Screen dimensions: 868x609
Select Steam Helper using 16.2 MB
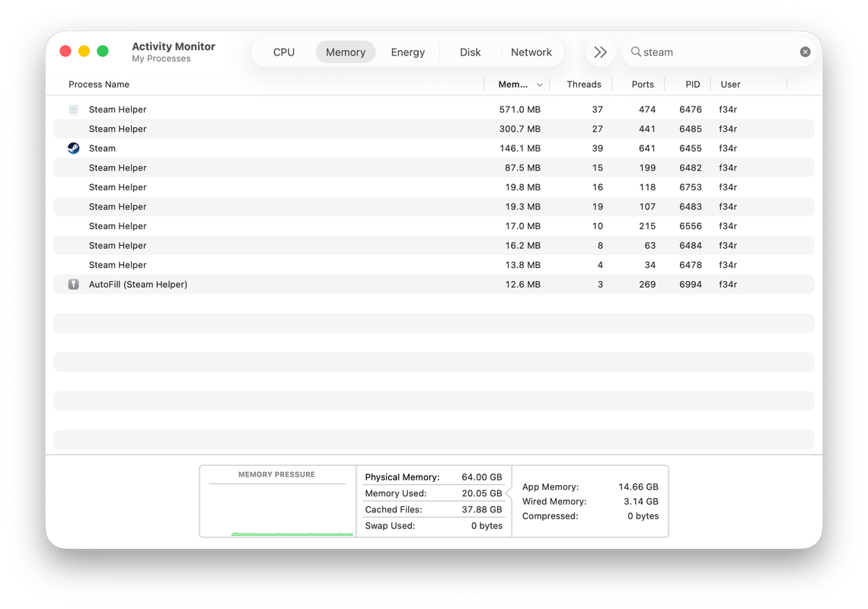point(434,245)
